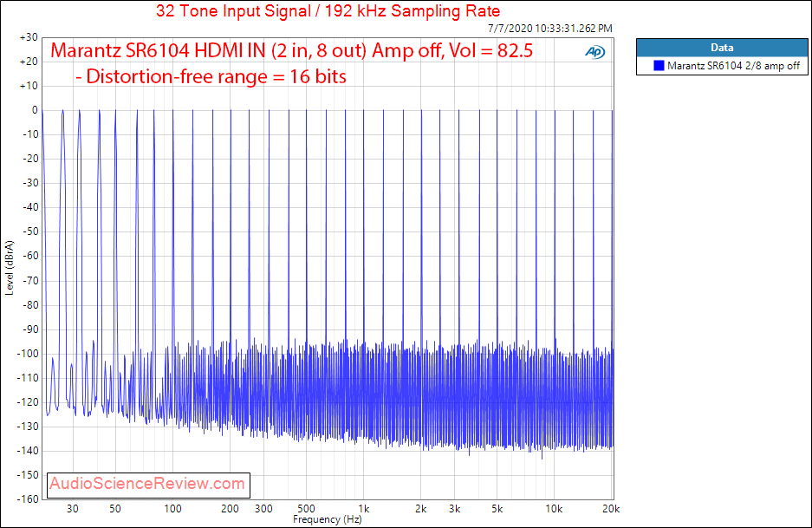Click the 'Frequency (Hz)' axis label
Viewport: 812px width, 528px height.
coord(328,519)
